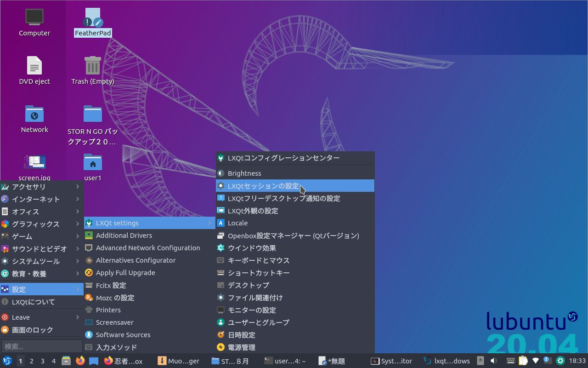Click the volume speaker tray icon
This screenshot has height=368, width=588.
(x=493, y=361)
